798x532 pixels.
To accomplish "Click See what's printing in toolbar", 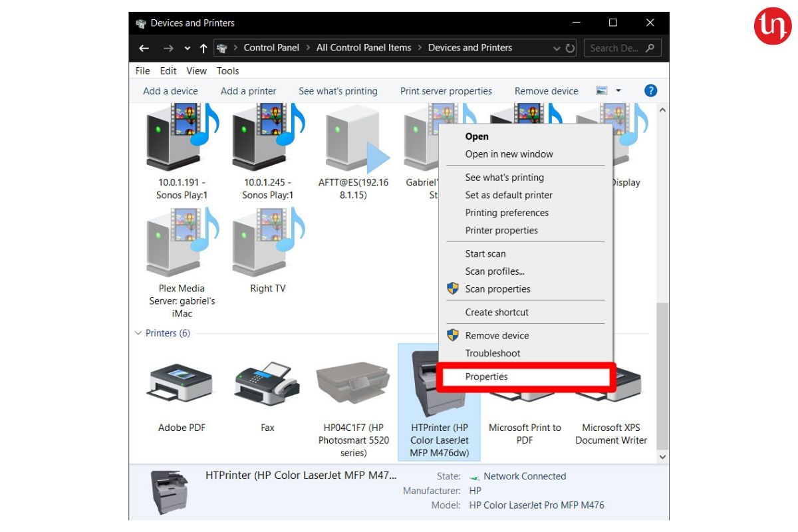I will point(338,91).
